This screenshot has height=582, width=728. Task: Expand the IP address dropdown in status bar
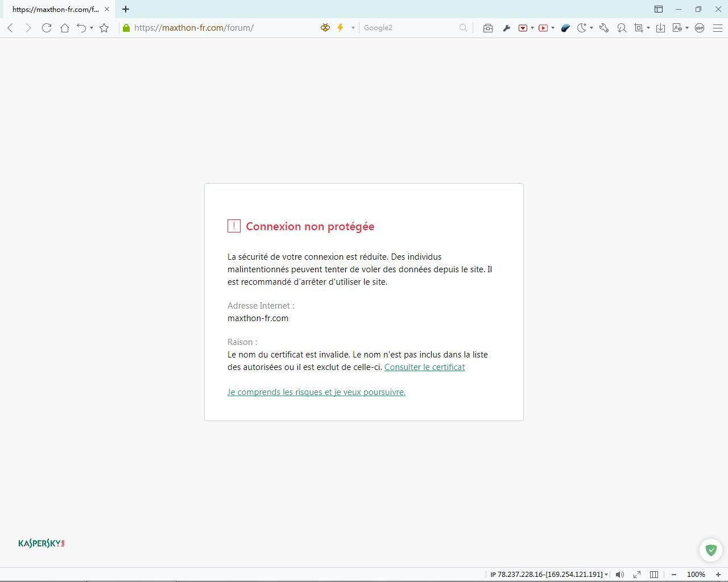point(606,575)
